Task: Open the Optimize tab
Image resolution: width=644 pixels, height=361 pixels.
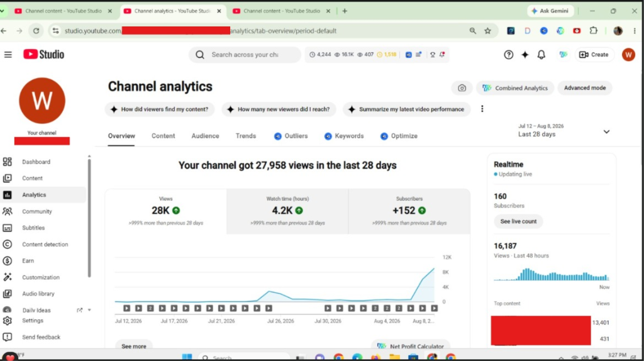Action: [399, 136]
